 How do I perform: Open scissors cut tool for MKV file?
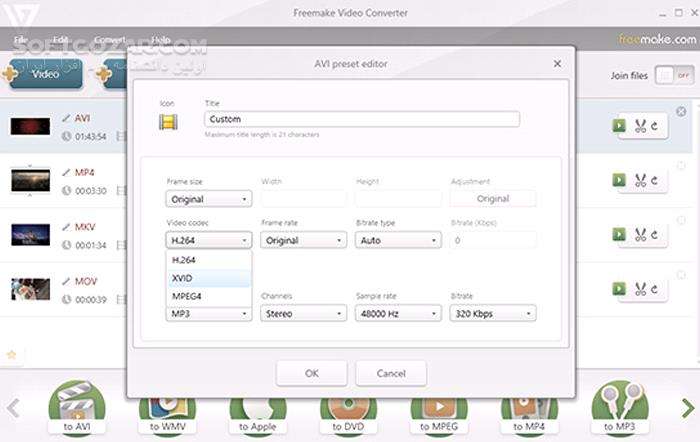pos(641,234)
